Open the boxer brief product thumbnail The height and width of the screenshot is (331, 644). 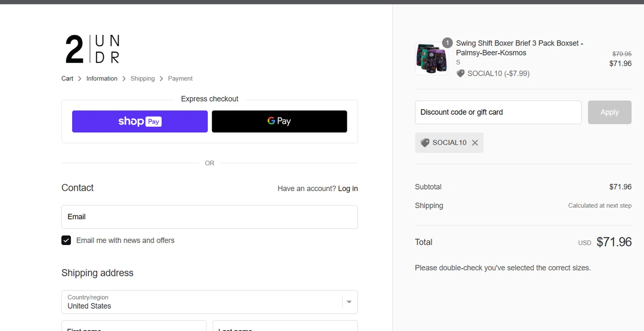(431, 58)
